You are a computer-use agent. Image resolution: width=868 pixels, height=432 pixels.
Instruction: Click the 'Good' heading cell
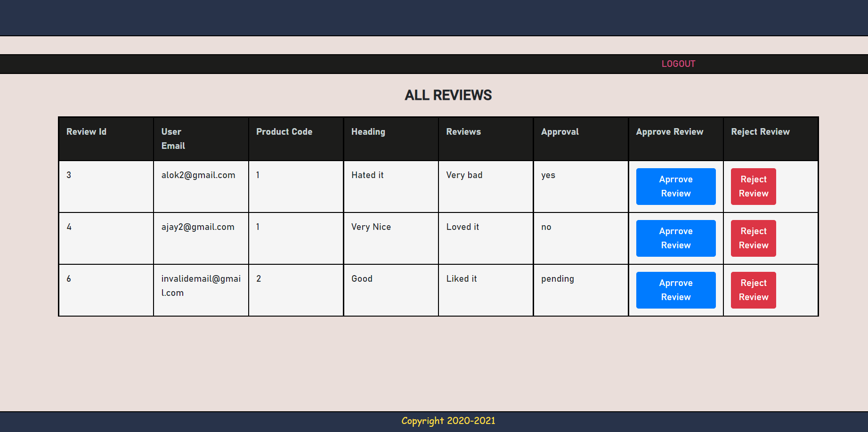click(x=391, y=290)
